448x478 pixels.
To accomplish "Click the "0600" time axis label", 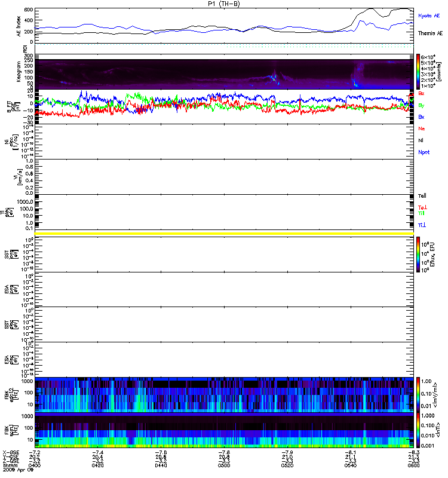I will (x=413, y=465).
